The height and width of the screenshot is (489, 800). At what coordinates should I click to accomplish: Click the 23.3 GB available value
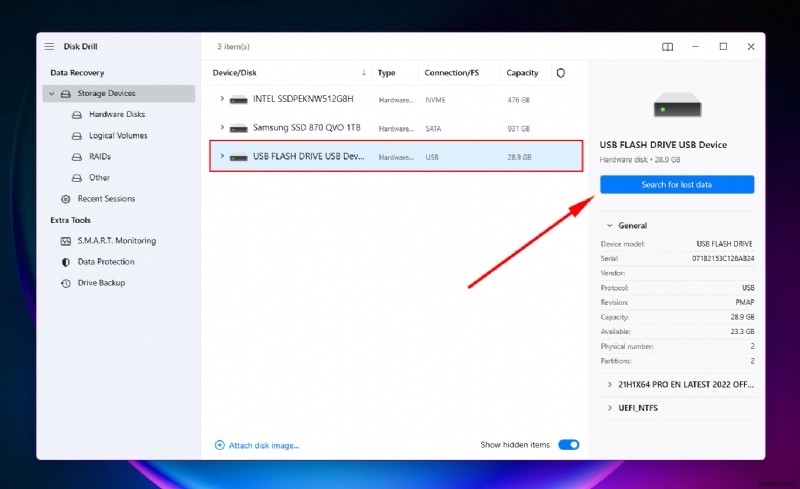tap(742, 331)
